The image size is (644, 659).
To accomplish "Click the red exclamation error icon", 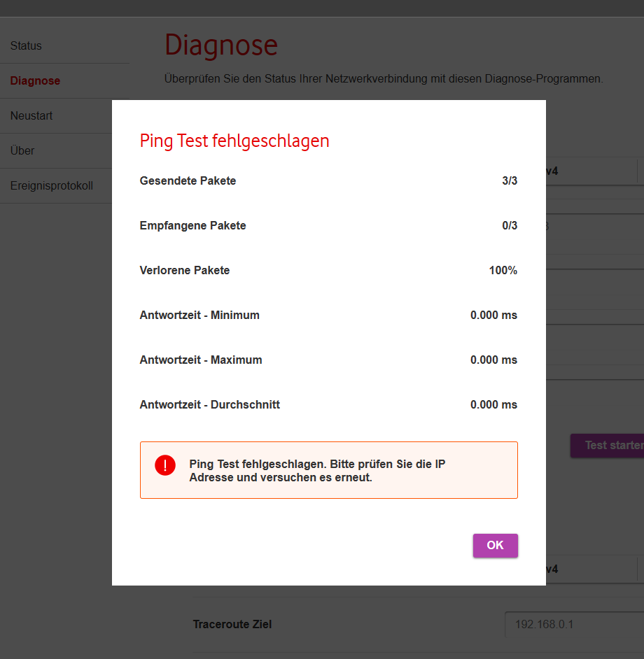I will pos(165,465).
